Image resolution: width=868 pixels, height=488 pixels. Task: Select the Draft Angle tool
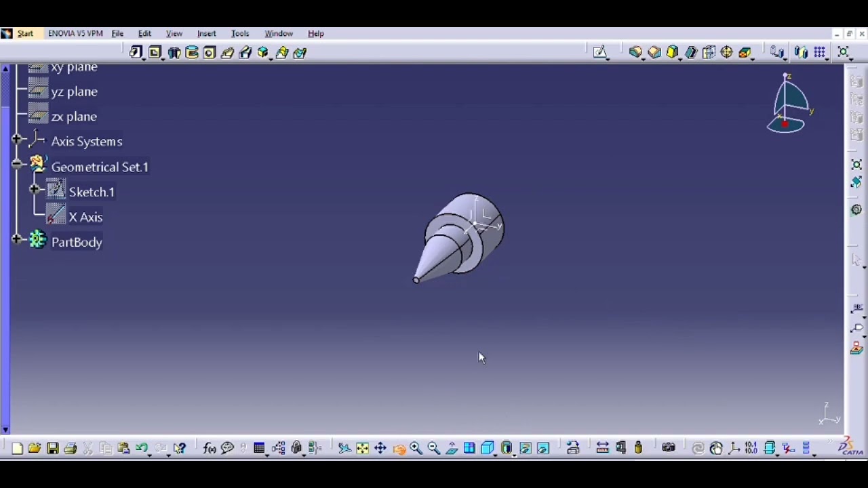pos(672,52)
